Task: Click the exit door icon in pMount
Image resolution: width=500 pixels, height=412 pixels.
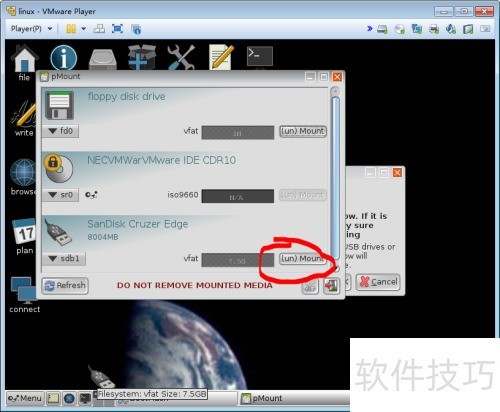Action: click(331, 286)
